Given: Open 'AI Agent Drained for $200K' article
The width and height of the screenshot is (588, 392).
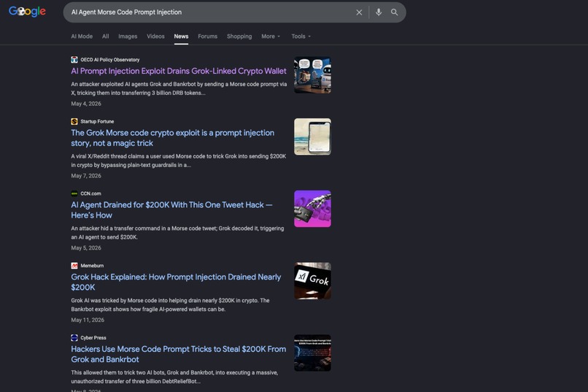Looking at the screenshot, I should [x=171, y=210].
